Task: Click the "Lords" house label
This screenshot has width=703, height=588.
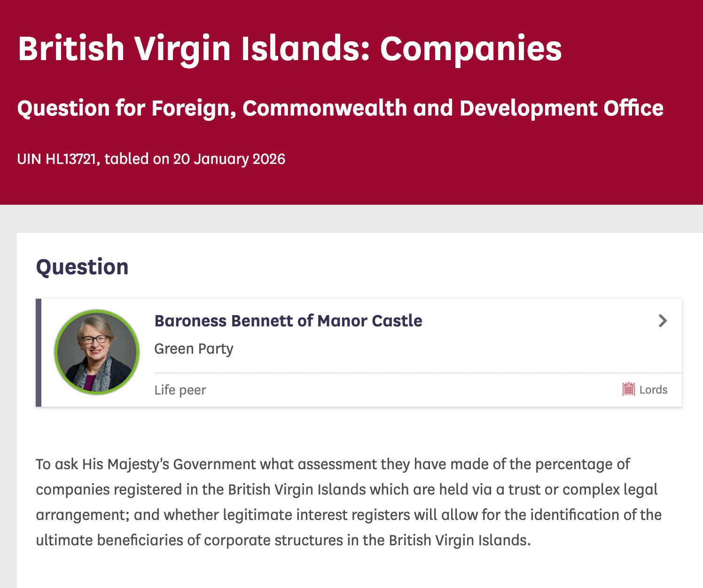Action: pyautogui.click(x=653, y=390)
